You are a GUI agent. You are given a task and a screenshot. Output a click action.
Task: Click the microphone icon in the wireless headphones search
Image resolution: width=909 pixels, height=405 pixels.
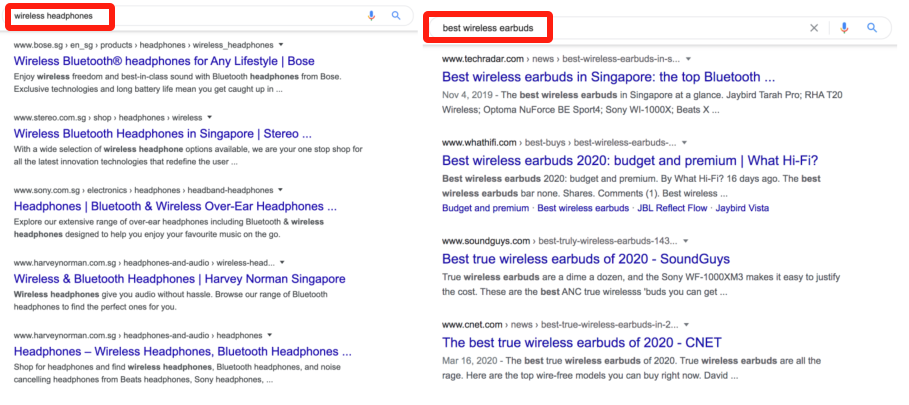372,16
